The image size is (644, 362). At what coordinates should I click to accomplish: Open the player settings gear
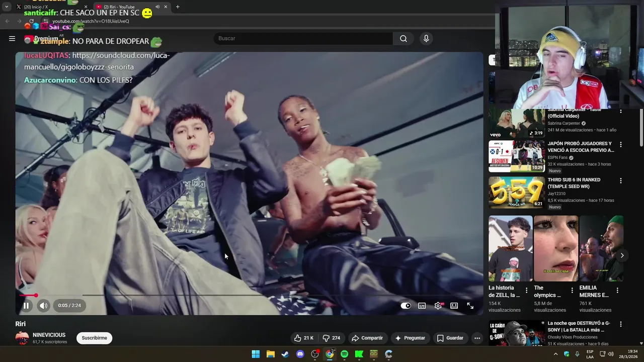tap(438, 305)
